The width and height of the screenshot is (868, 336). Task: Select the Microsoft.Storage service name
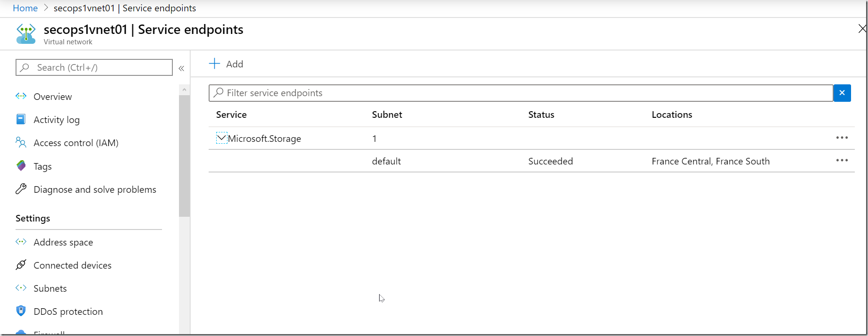tap(265, 139)
